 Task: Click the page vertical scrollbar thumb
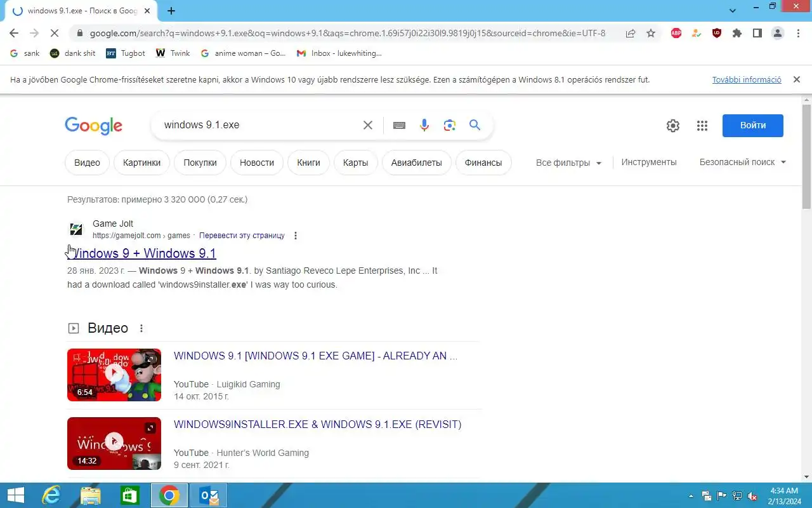click(x=807, y=157)
